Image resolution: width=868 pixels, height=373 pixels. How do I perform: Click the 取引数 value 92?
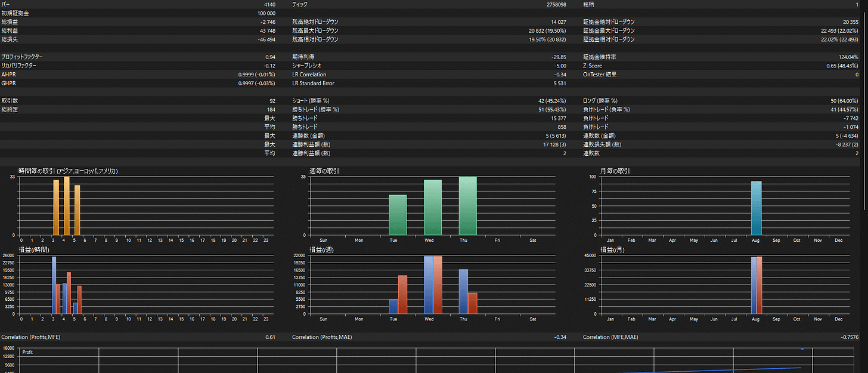click(x=272, y=101)
